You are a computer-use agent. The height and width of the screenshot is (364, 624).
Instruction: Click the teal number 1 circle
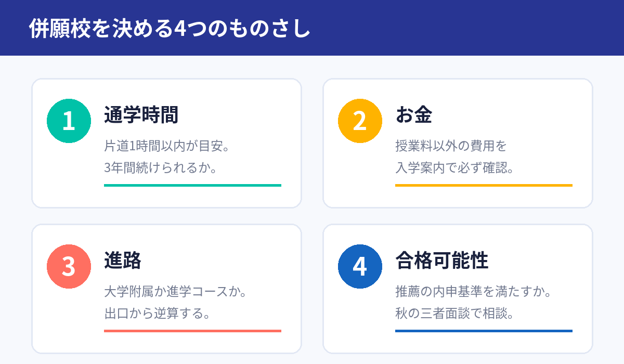pyautogui.click(x=69, y=121)
